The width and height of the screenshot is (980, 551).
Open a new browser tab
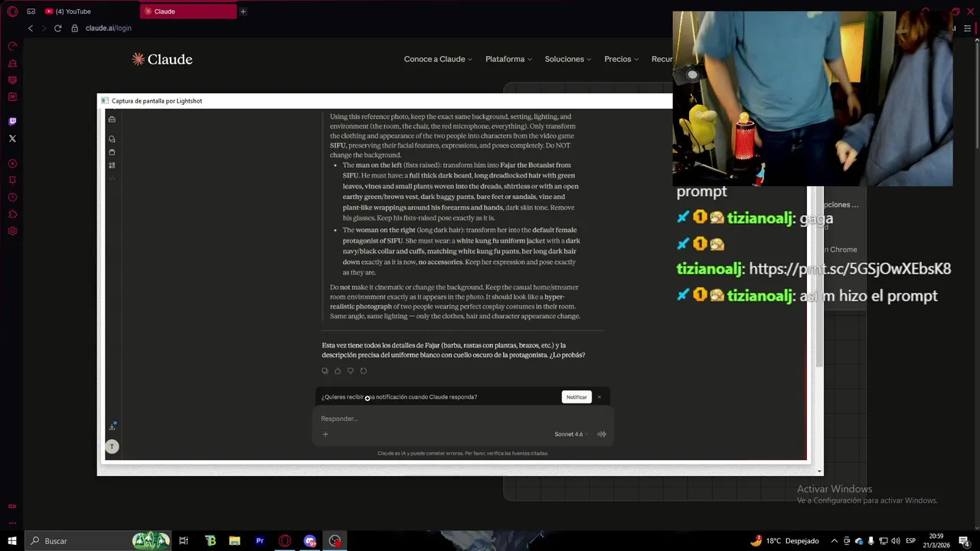(243, 11)
